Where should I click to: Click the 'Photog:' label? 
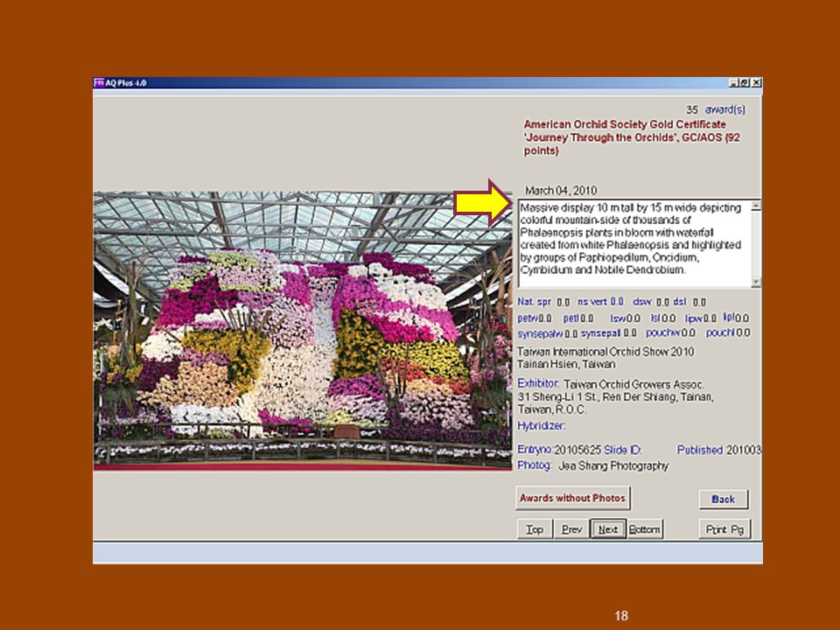point(534,465)
